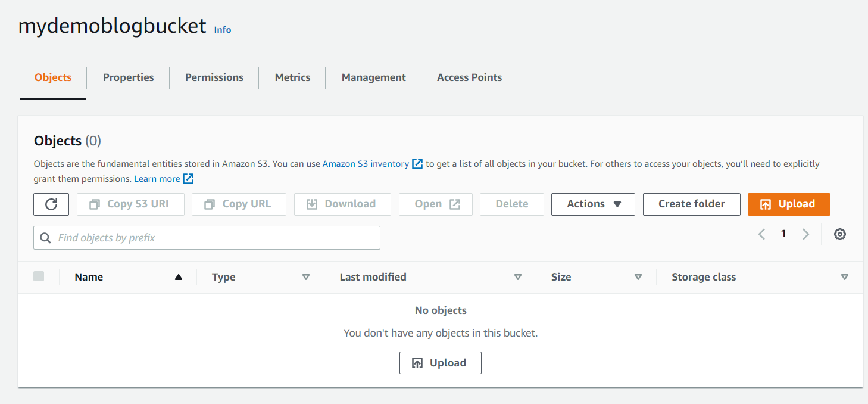Click the Delete button

pos(512,204)
